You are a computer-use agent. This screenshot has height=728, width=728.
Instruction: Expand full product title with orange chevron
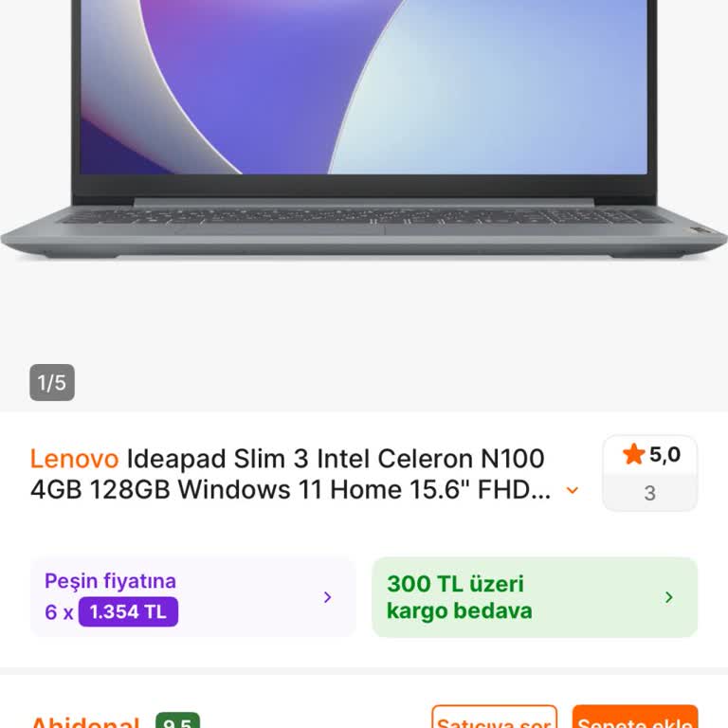pos(572,490)
